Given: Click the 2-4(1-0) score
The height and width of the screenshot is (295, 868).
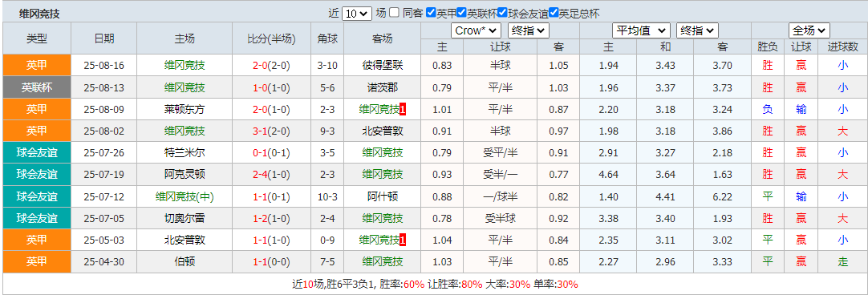Looking at the screenshot, I should click(x=271, y=175).
